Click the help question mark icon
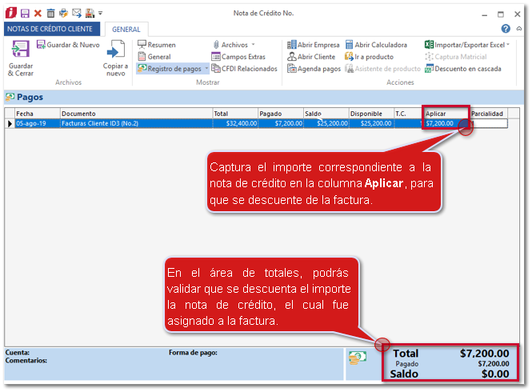The image size is (532, 392). pyautogui.click(x=506, y=29)
